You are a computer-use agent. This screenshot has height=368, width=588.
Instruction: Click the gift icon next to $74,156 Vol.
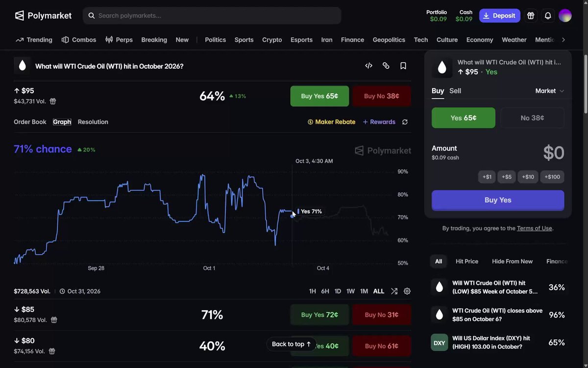[x=52, y=351]
